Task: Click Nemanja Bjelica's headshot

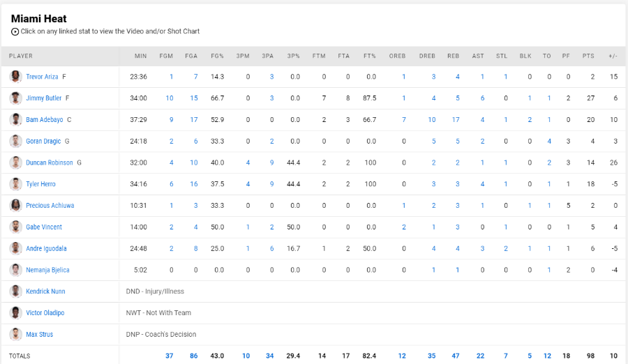Action: tap(15, 270)
